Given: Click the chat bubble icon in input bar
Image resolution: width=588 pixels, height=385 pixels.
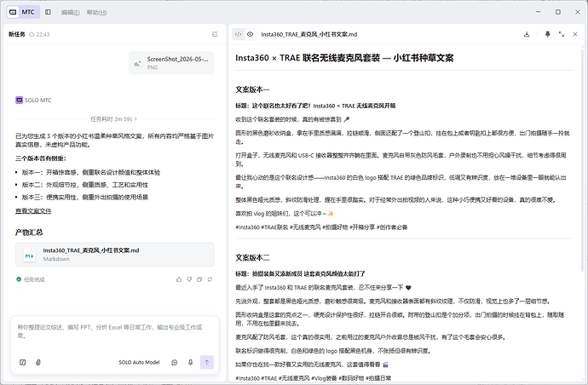Looking at the screenshot, I should (175, 362).
